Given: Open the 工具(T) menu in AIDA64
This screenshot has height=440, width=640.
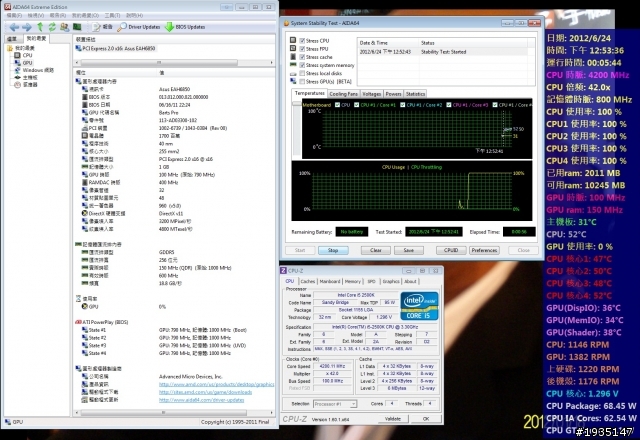Looking at the screenshot, I should click(112, 16).
